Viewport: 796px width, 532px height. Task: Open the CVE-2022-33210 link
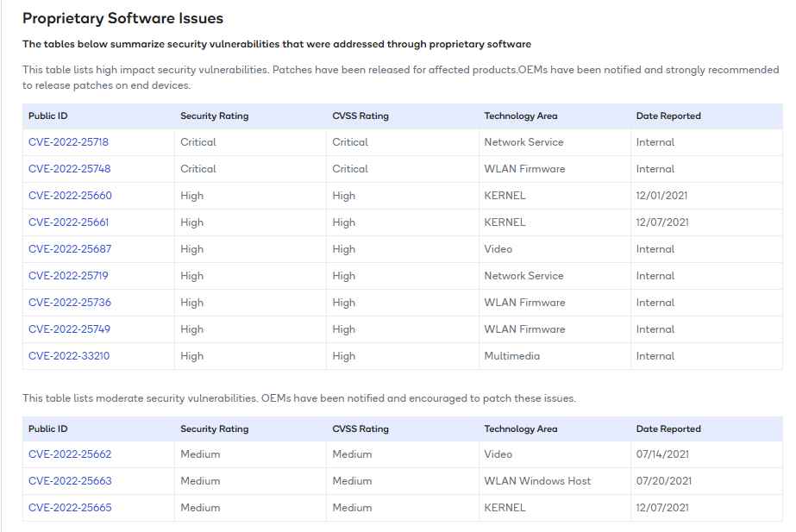[69, 356]
